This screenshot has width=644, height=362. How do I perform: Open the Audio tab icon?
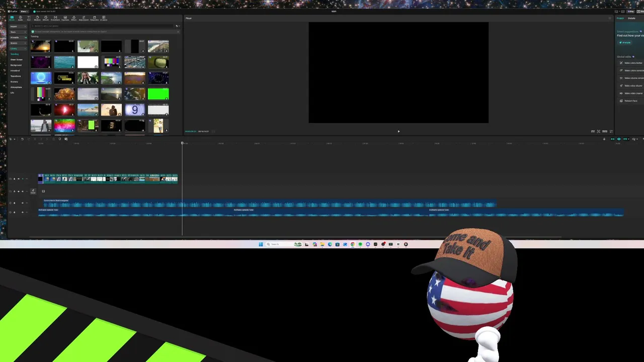21,18
